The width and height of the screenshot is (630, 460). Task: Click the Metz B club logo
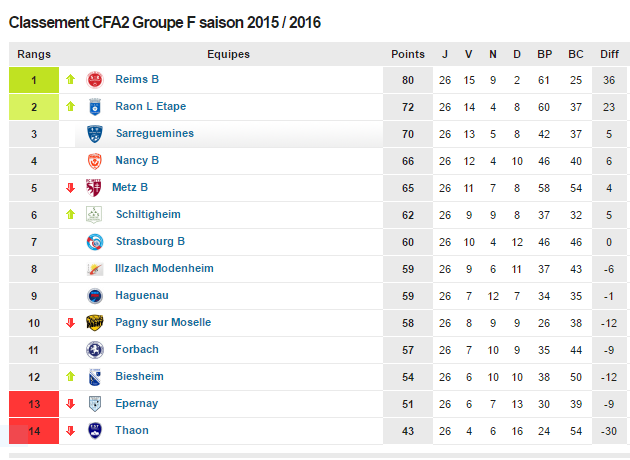click(x=94, y=188)
